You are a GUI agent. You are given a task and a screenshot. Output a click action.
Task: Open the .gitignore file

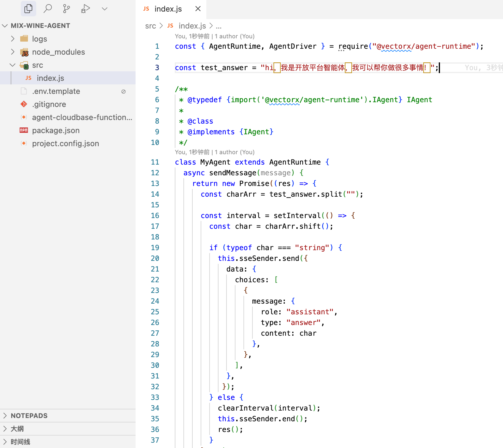pos(68,104)
